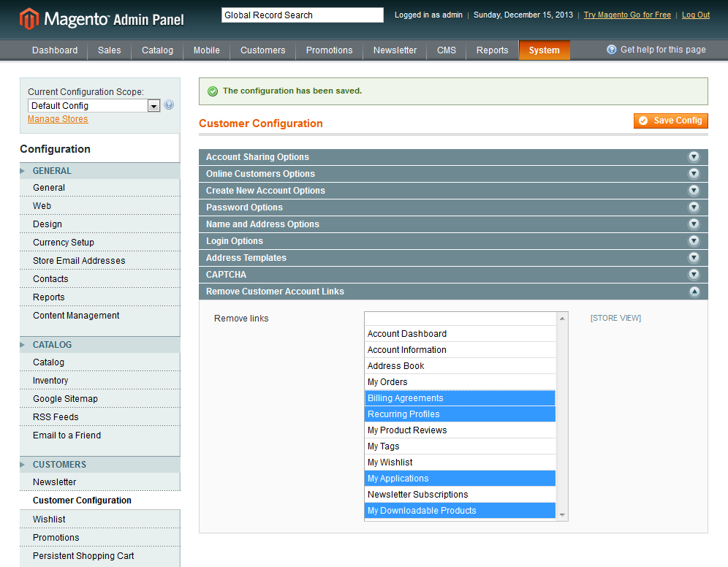
Task: Open Design configuration in the sidebar
Action: (x=100, y=224)
